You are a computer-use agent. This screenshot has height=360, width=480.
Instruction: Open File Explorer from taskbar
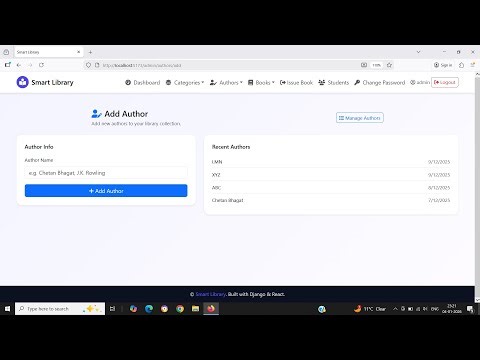click(195, 309)
